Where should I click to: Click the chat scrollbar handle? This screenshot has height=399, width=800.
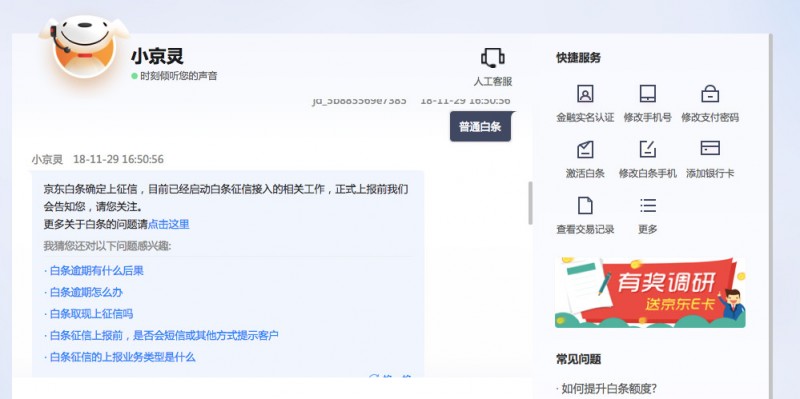(x=530, y=203)
